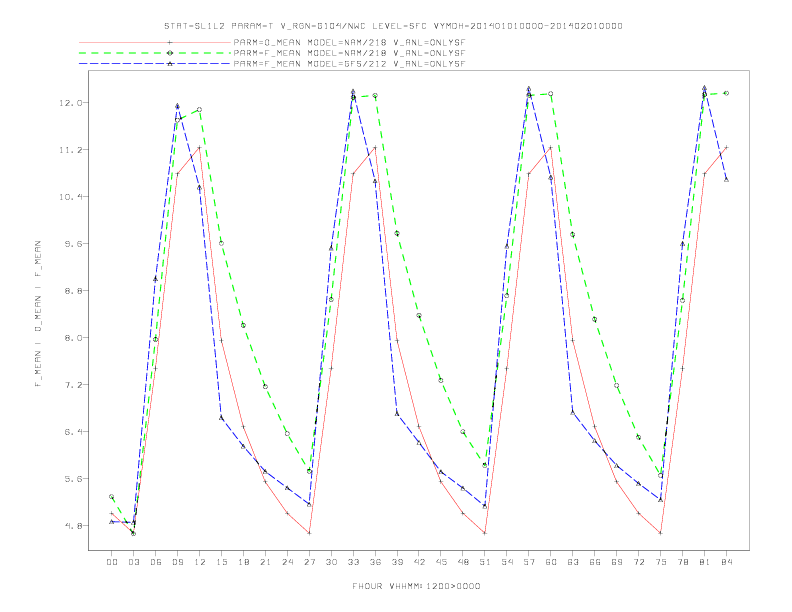The image size is (792, 612).
Task: Click the vertical axis title F_MEAN | O_MEAN | F_MEAN
Action: point(38,314)
